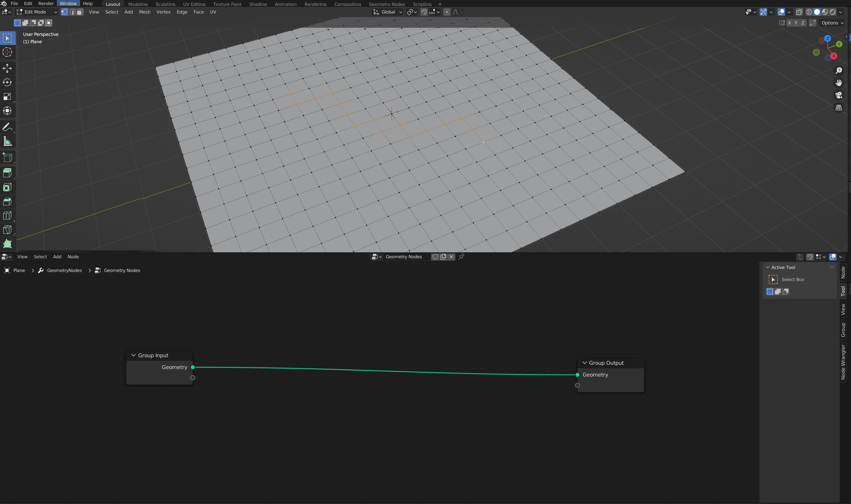Click the Geometry Nodes name field
The image size is (851, 504).
407,257
